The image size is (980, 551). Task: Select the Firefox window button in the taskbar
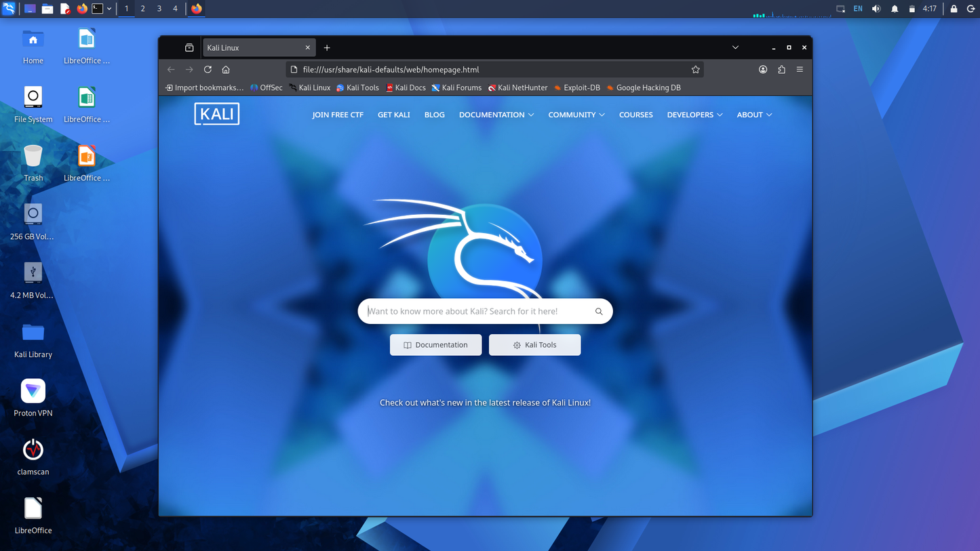[197, 9]
